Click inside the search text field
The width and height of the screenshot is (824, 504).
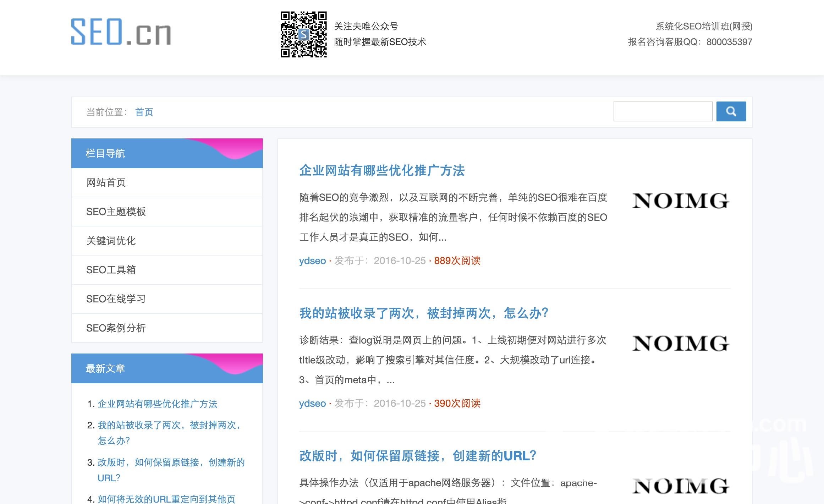click(663, 111)
